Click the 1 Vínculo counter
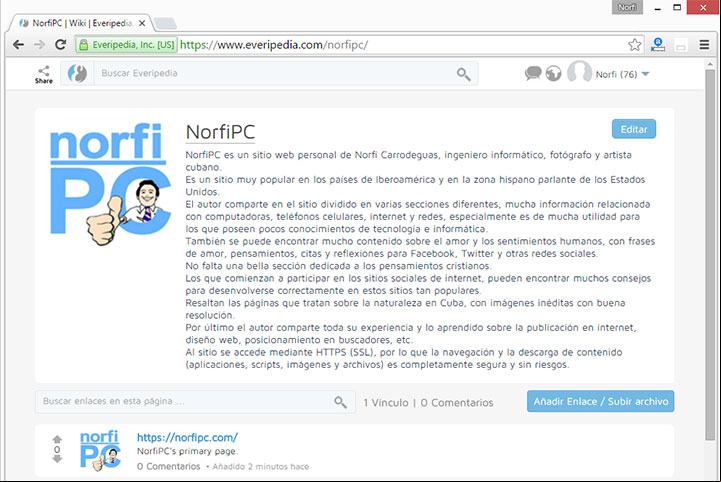 (386, 403)
